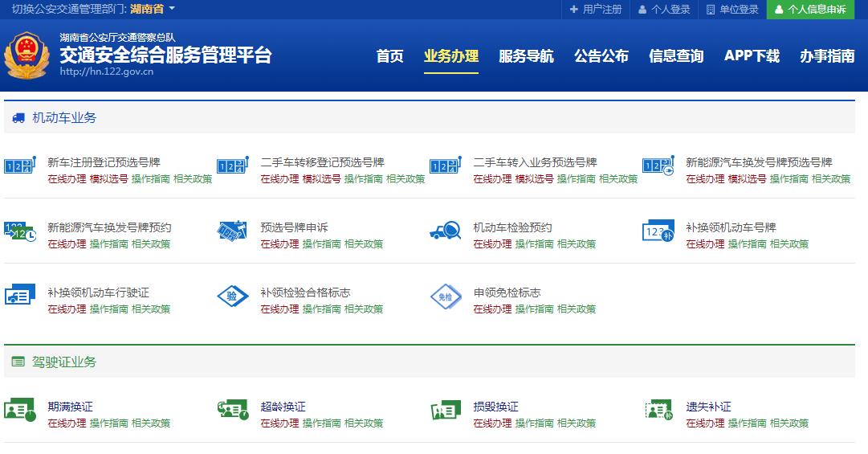
Task: Click 相关政策 under 新能源汽车换发号牌预选号牌
Action: [831, 179]
